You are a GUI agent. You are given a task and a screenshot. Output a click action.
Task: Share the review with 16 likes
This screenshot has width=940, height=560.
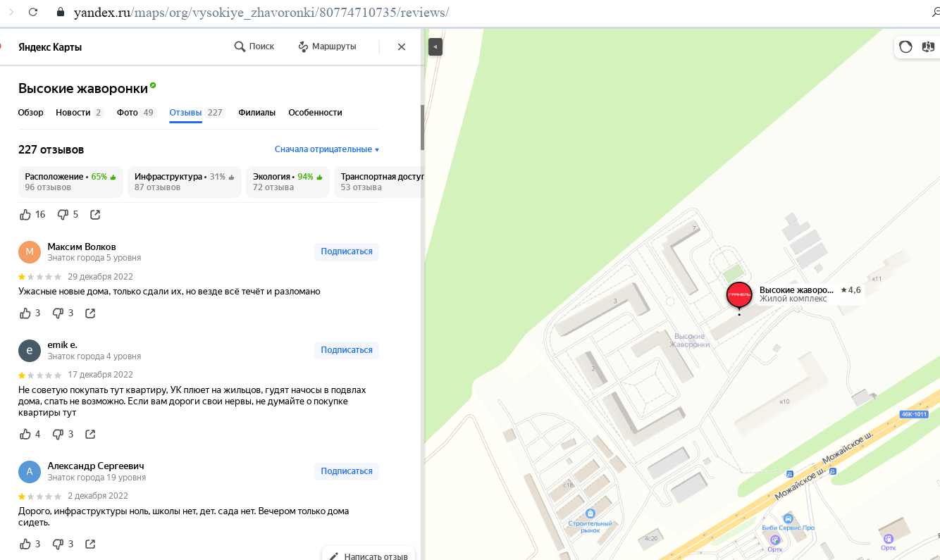tap(95, 214)
